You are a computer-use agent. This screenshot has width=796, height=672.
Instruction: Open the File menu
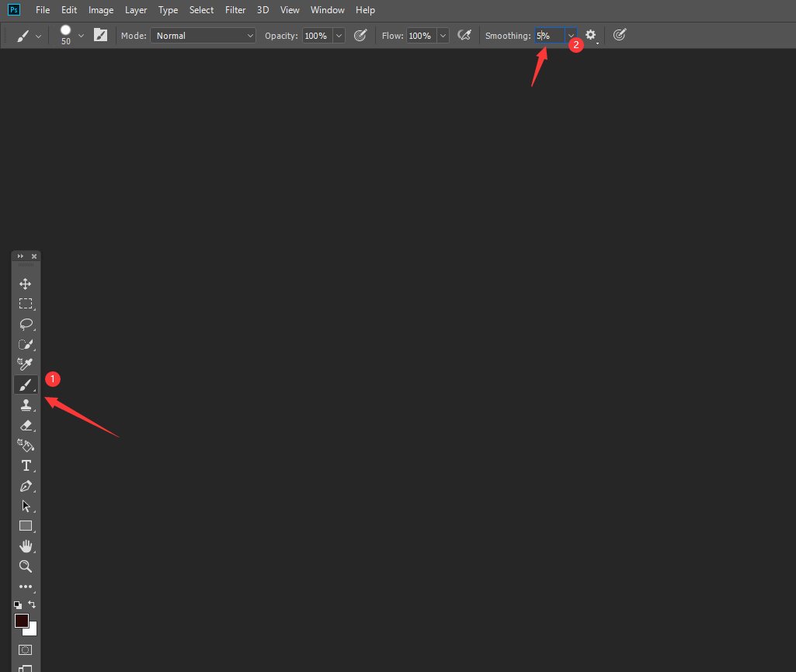[43, 10]
